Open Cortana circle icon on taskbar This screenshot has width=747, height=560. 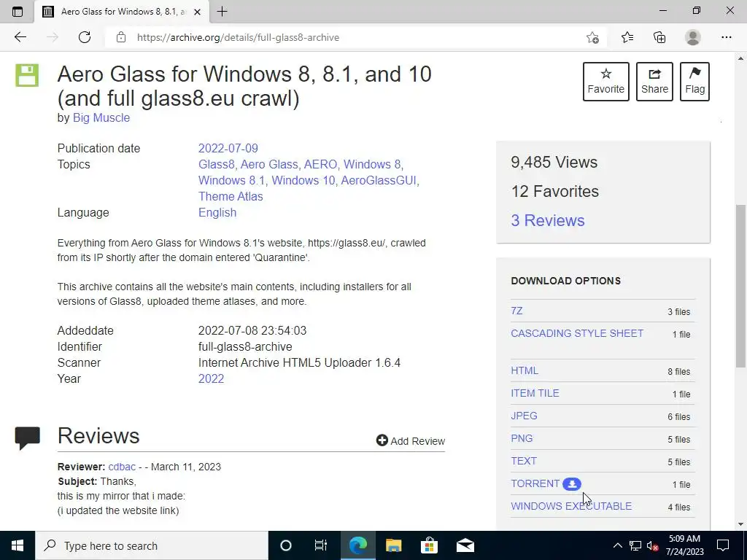pos(285,545)
